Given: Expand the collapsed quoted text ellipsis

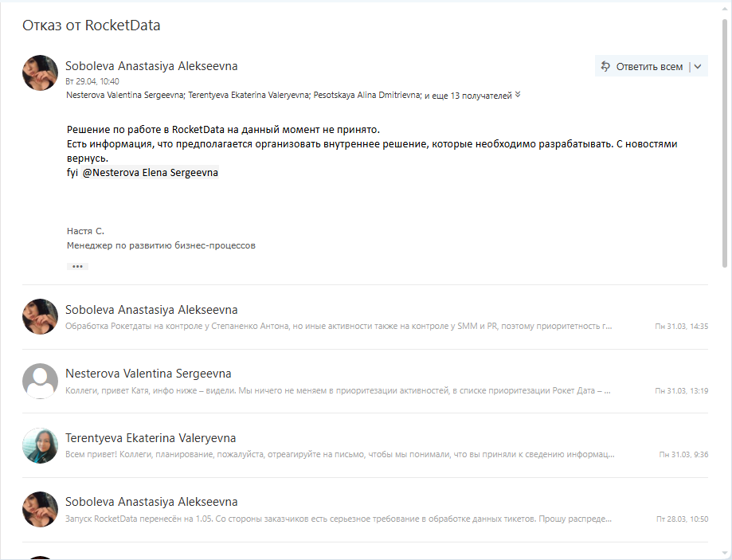Looking at the screenshot, I should pos(77,266).
